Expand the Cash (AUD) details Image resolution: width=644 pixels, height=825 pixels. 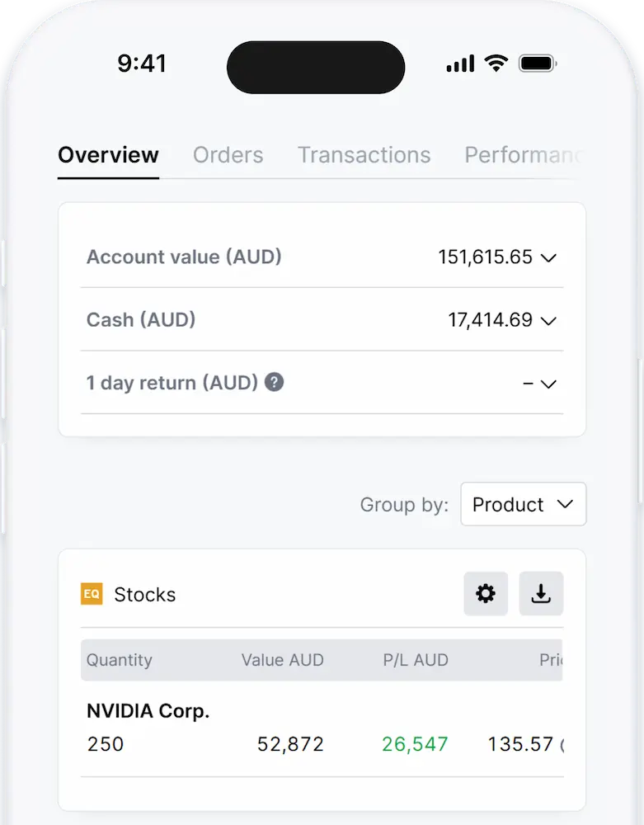tap(548, 320)
